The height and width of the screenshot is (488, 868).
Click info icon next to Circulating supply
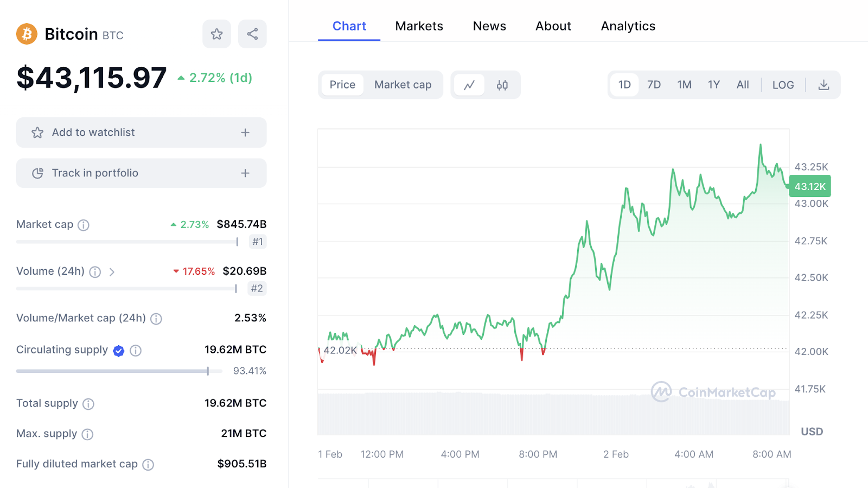point(136,351)
